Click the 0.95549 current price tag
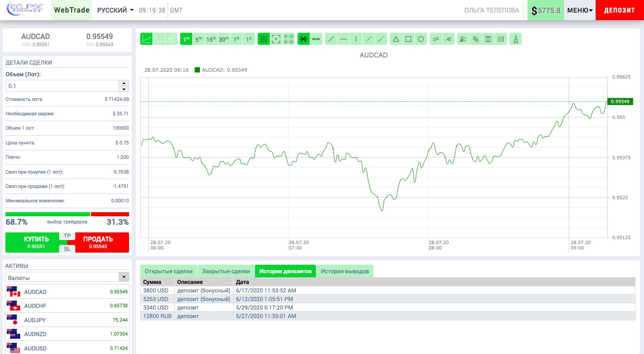This screenshot has height=354, width=644. pyautogui.click(x=620, y=101)
